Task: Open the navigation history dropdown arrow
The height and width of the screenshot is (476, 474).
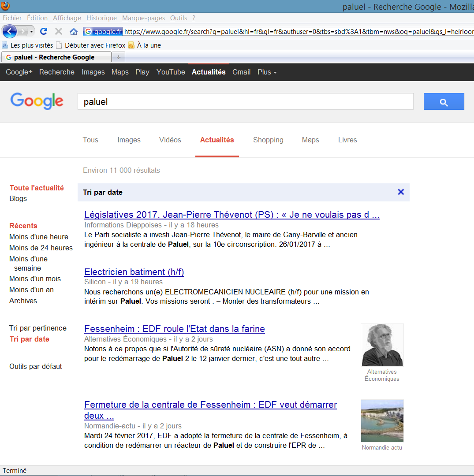Action: pyautogui.click(x=31, y=31)
